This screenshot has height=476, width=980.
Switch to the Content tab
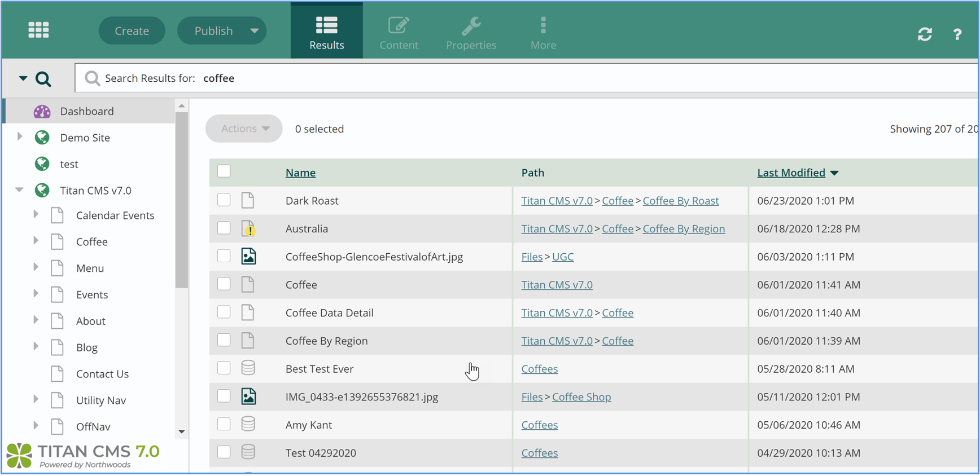point(399,32)
